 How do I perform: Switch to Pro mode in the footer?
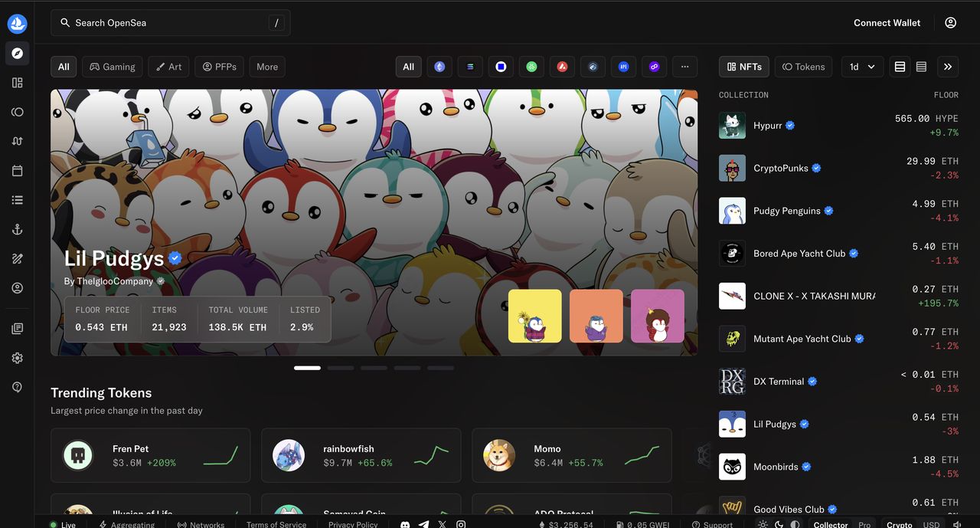tap(864, 525)
